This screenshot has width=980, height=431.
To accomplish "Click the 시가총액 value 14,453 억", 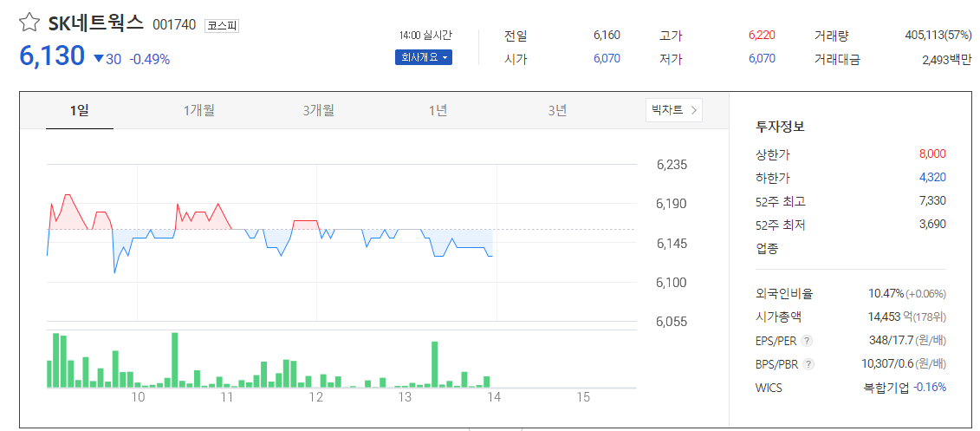I will click(890, 317).
